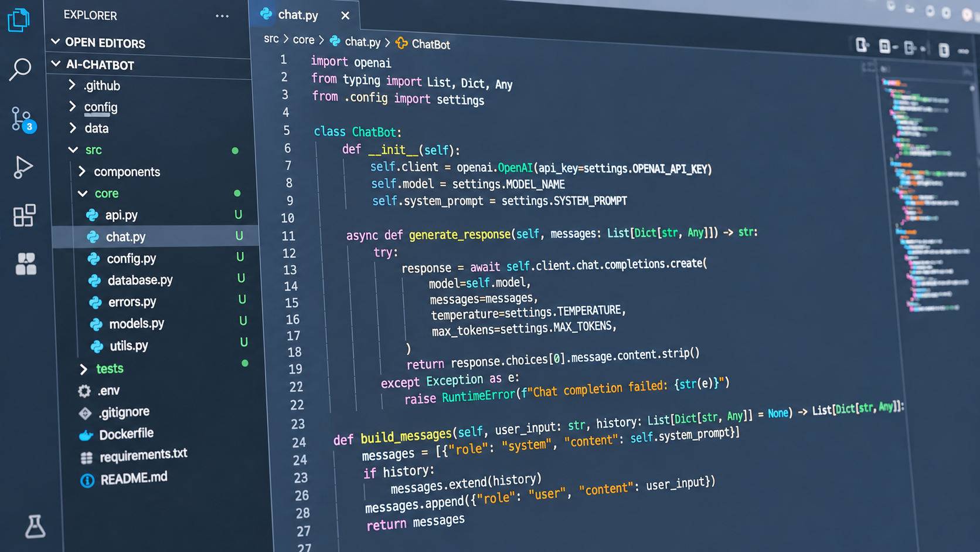Open the Run and Debug view
Viewport: 980px width, 552px height.
[23, 167]
